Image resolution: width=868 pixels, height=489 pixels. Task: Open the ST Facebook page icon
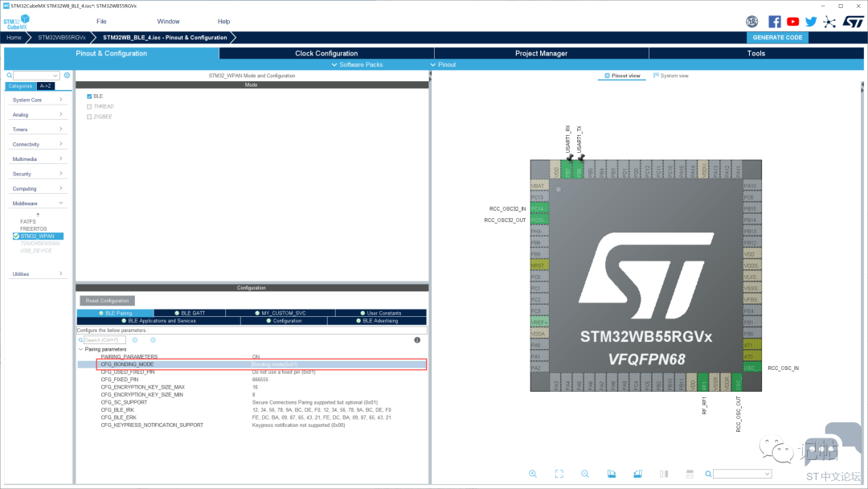tap(775, 22)
